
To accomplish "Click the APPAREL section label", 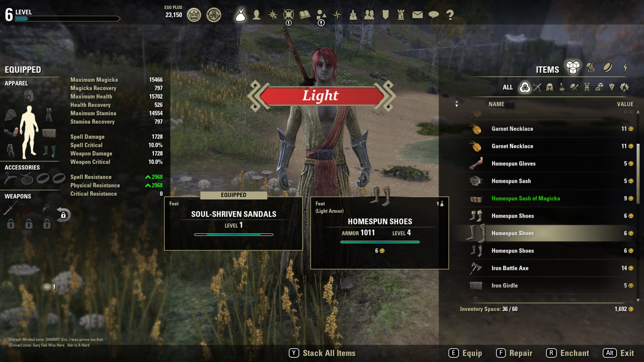I will [x=15, y=83].
